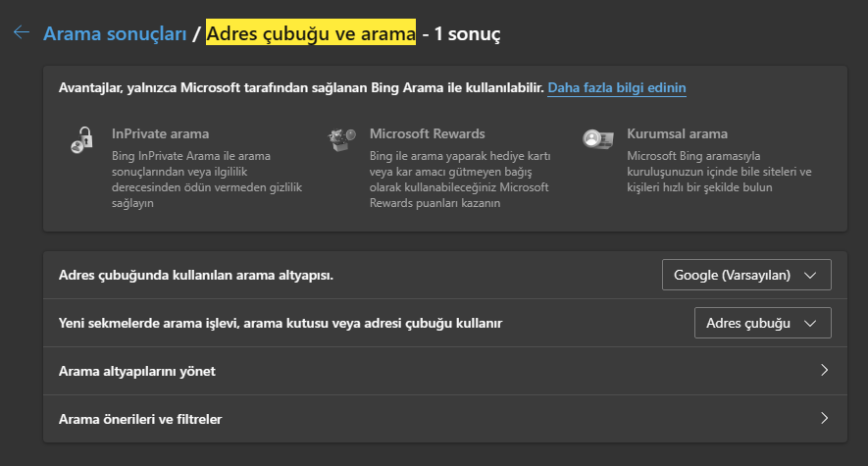
Task: Open the Adres çubuğu dropdown
Action: (x=762, y=323)
